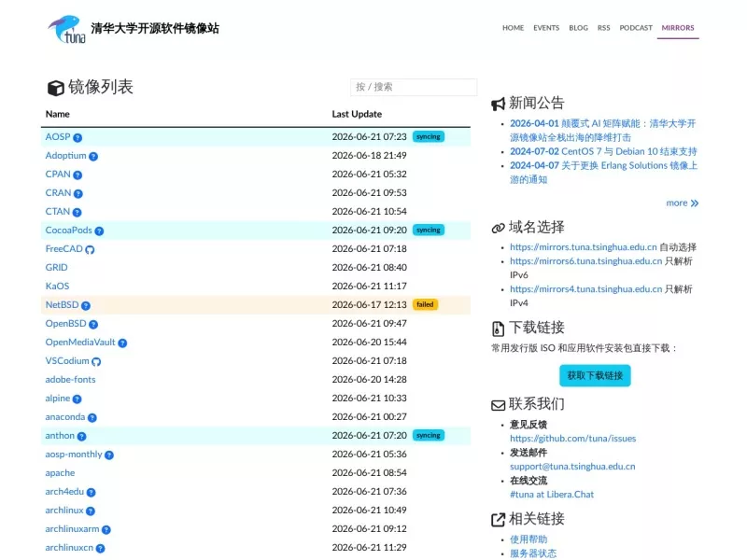Open the github.com/tuna/issues link
Viewport: 747px width, 560px height.
pyautogui.click(x=572, y=439)
